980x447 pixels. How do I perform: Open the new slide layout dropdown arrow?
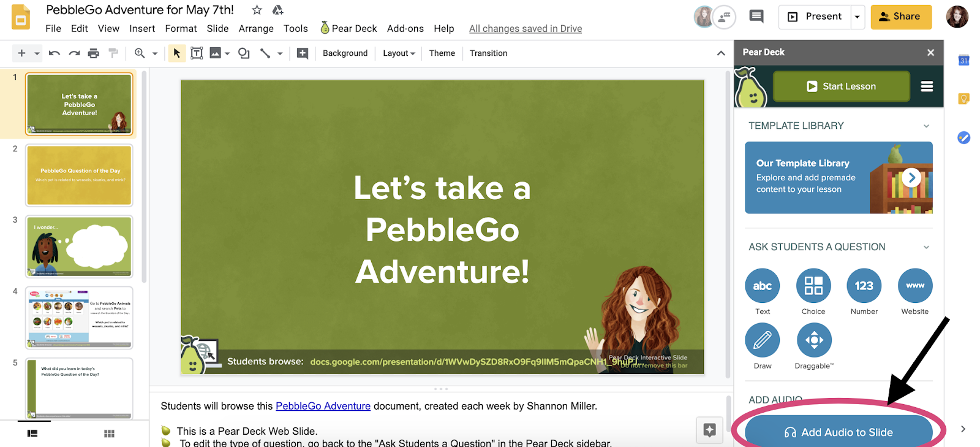pyautogui.click(x=37, y=53)
